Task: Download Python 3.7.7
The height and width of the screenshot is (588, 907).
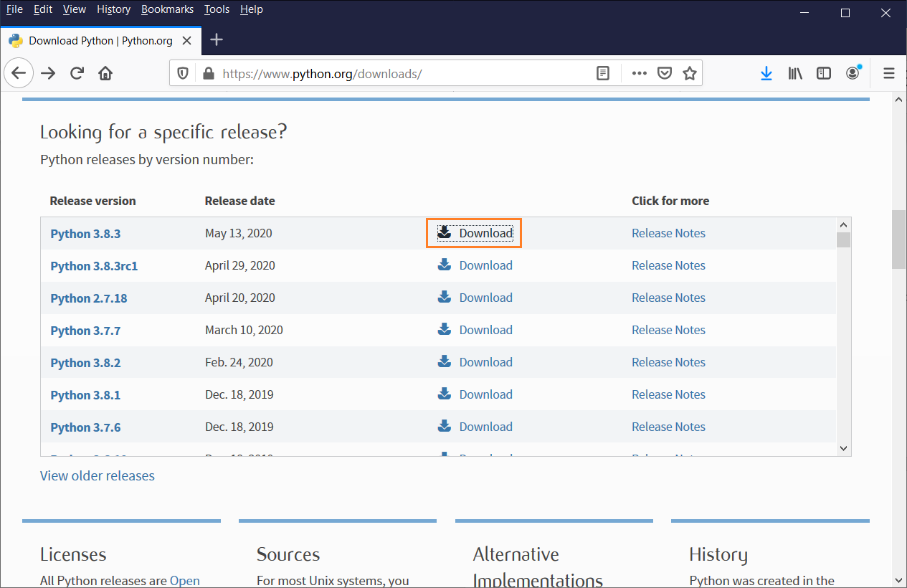Action: click(475, 330)
